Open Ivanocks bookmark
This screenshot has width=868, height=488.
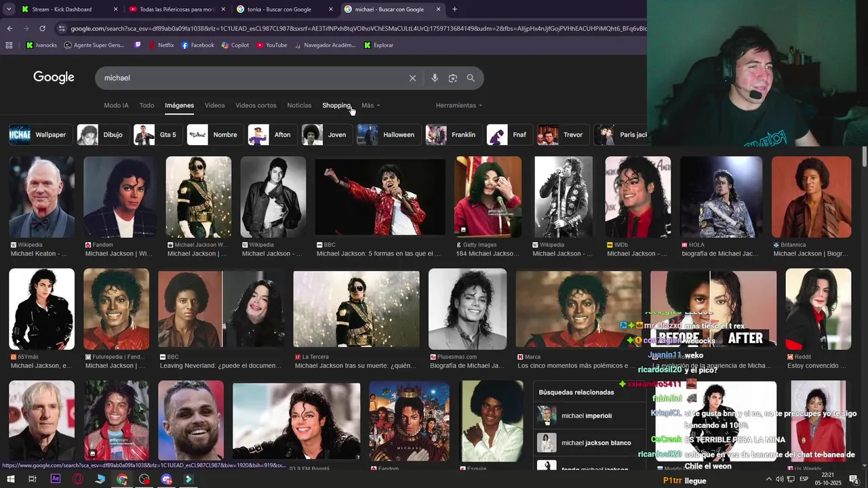point(41,45)
